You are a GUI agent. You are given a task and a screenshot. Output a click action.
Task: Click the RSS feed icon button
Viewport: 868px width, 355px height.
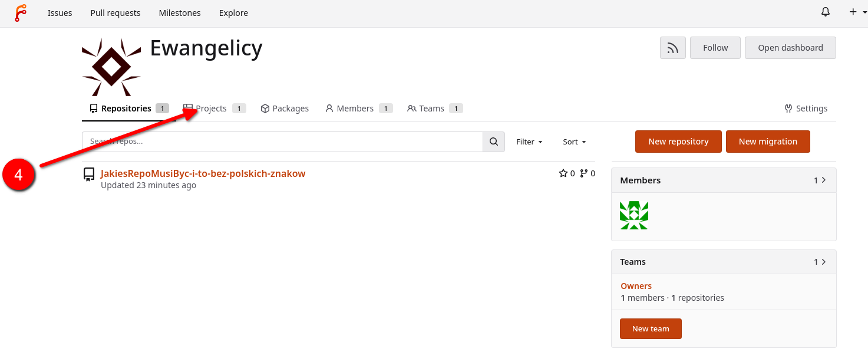tap(672, 48)
